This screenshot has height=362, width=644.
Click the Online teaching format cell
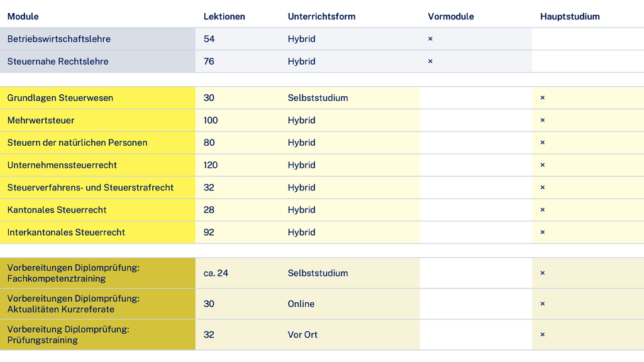click(301, 304)
